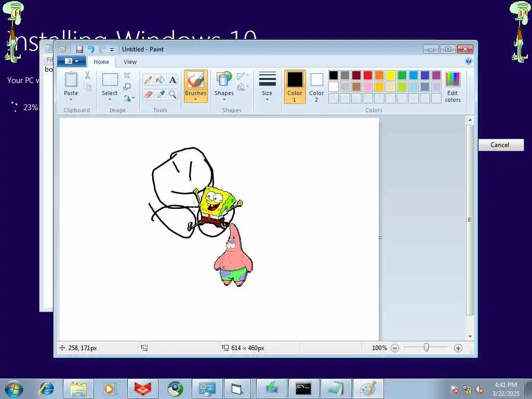The image size is (532, 399).
Task: Click the Redo arrow in title bar
Action: (102, 49)
